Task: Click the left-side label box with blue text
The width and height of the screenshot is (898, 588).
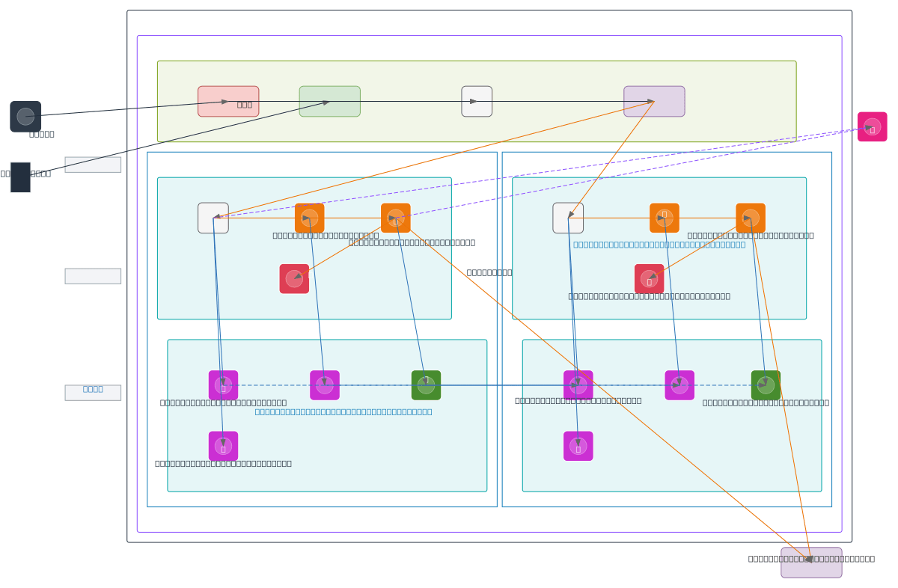Action: pos(93,393)
